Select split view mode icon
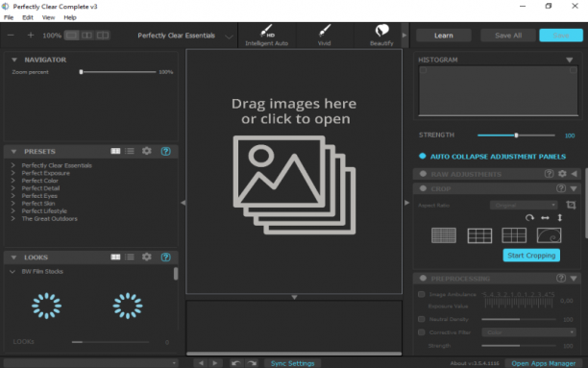Screen dimensions: 588x368 pos(87,36)
